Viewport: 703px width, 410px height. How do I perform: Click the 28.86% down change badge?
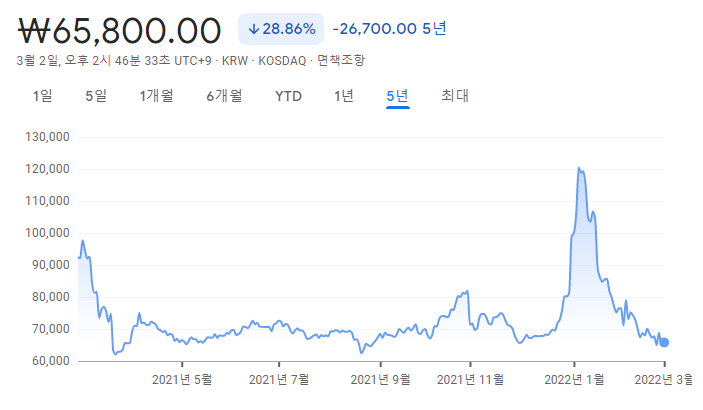click(281, 29)
